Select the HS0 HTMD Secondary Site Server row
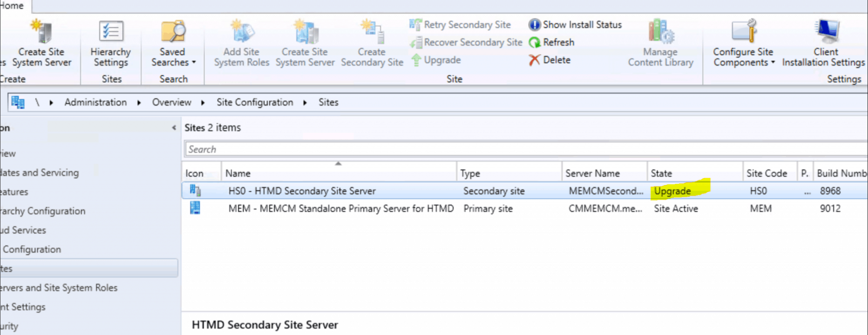The height and width of the screenshot is (335, 868). coord(302,191)
